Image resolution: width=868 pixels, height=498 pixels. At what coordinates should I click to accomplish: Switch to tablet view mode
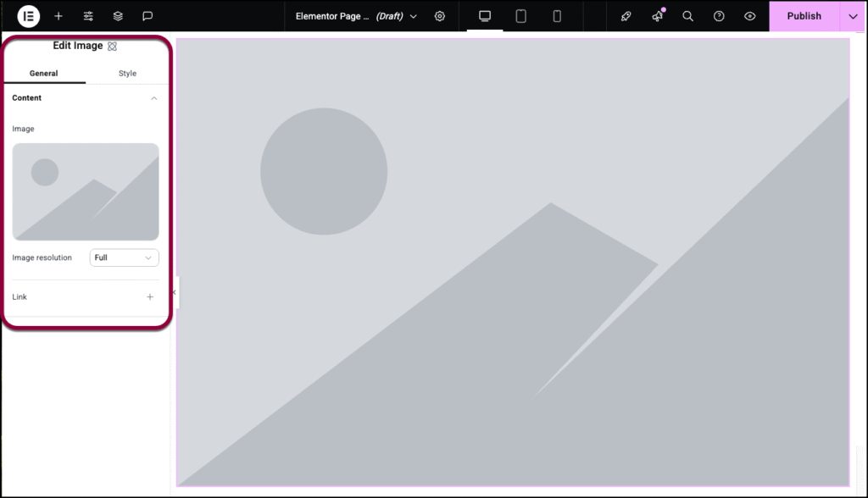(x=521, y=16)
